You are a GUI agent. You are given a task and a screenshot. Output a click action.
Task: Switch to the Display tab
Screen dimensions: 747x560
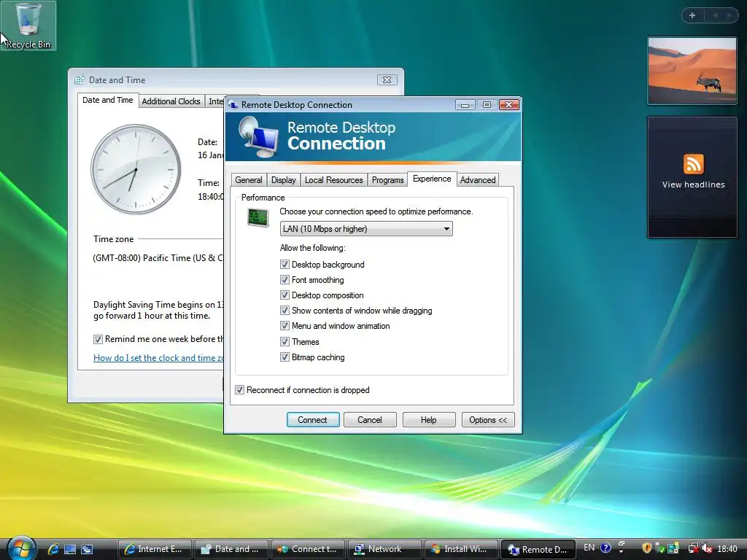(x=284, y=180)
